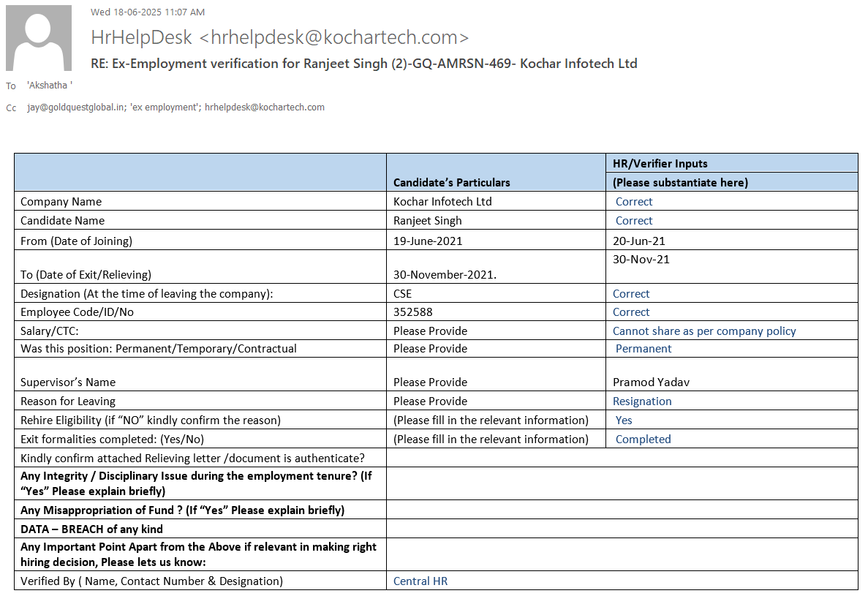The width and height of the screenshot is (868, 596).
Task: Click sender name HrHelpDesk with email address
Action: 279,37
